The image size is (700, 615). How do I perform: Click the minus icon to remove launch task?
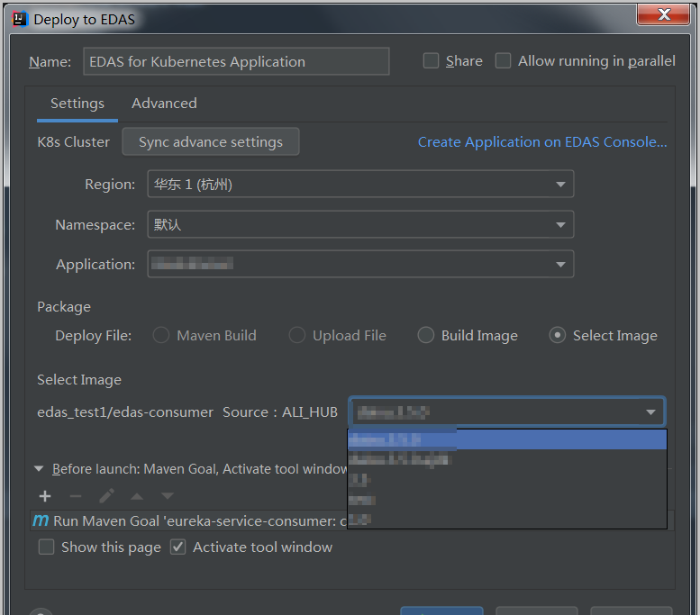76,496
